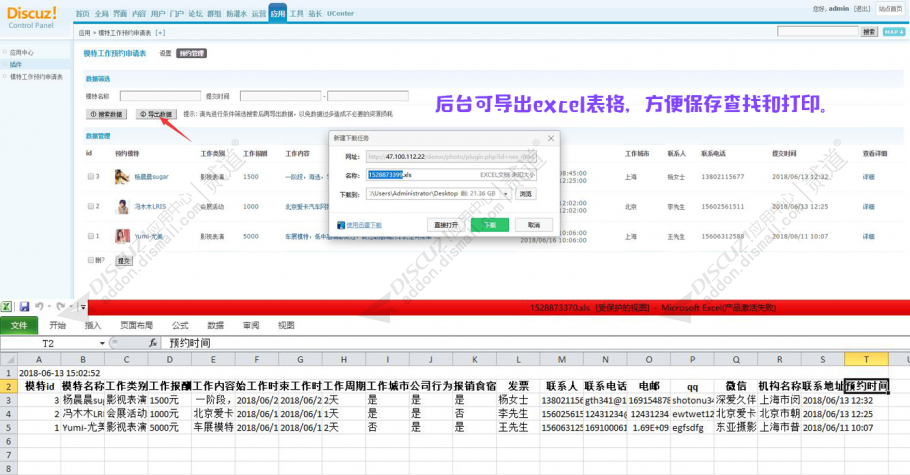Image resolution: width=910 pixels, height=475 pixels.
Task: Open the Excel 公式 ribbon tab
Action: pos(180,325)
